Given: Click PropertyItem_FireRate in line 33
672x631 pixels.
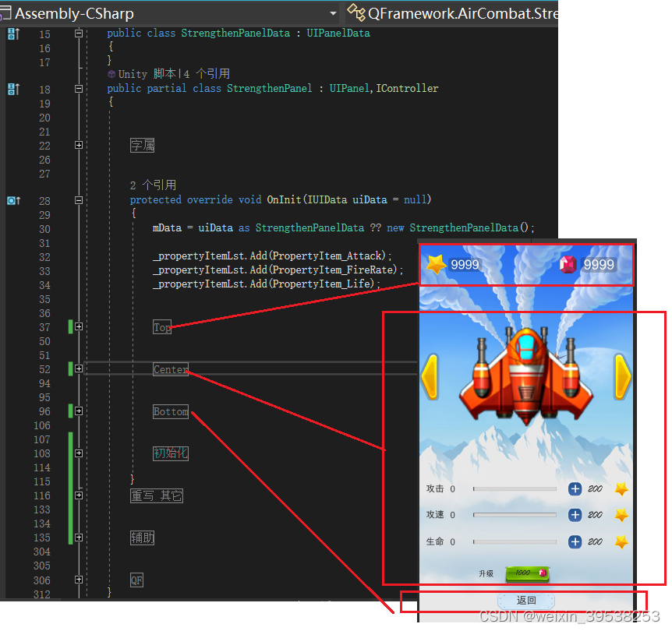Looking at the screenshot, I should (333, 270).
